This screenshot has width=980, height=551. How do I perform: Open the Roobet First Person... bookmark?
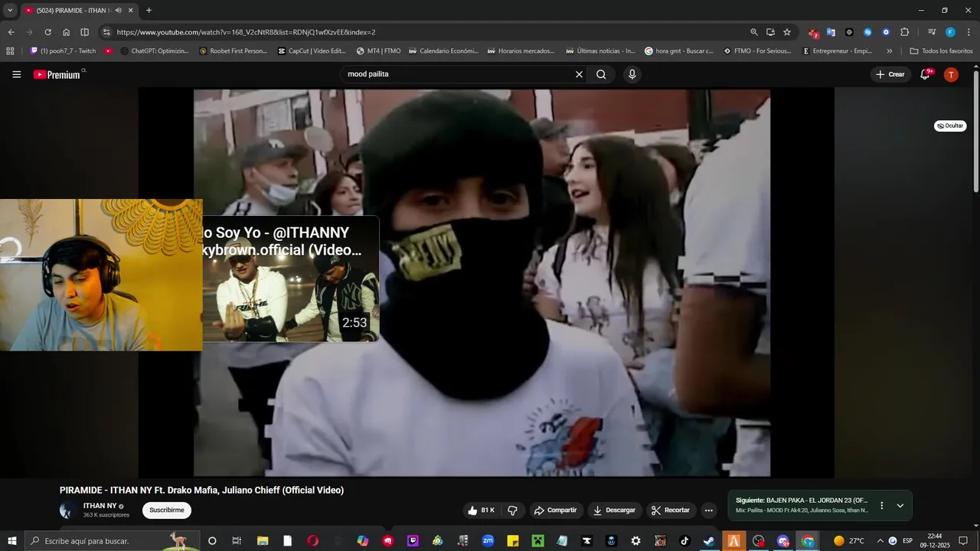(234, 51)
